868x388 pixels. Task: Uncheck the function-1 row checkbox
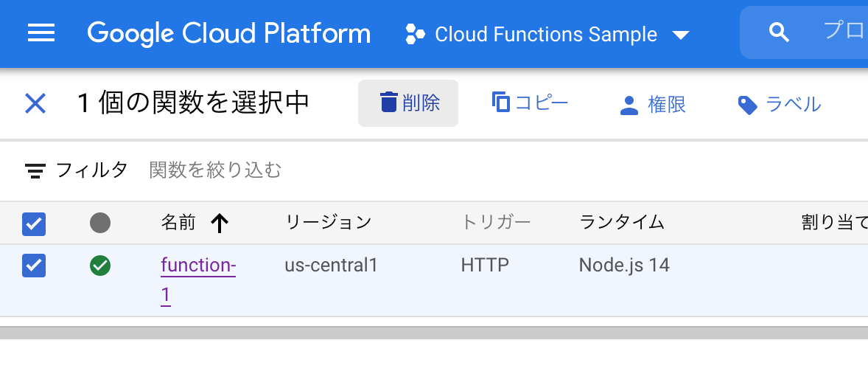tap(34, 266)
